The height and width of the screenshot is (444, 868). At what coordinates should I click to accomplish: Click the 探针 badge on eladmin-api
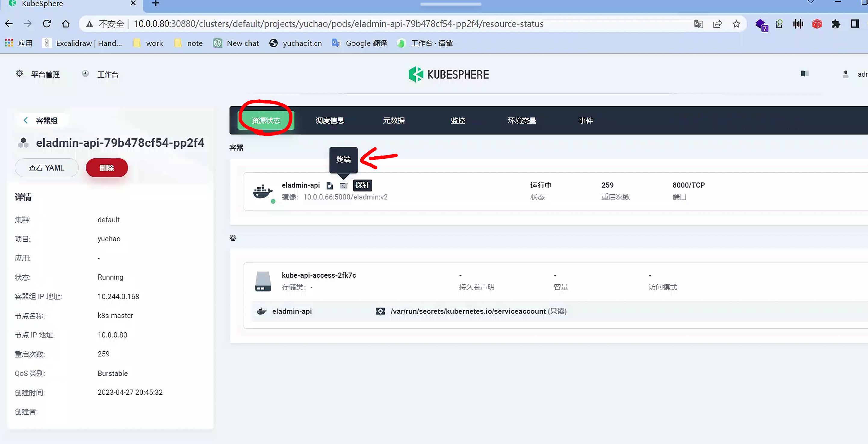362,185
